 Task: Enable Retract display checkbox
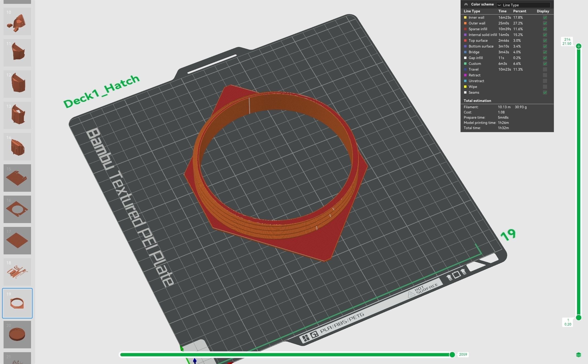[545, 75]
